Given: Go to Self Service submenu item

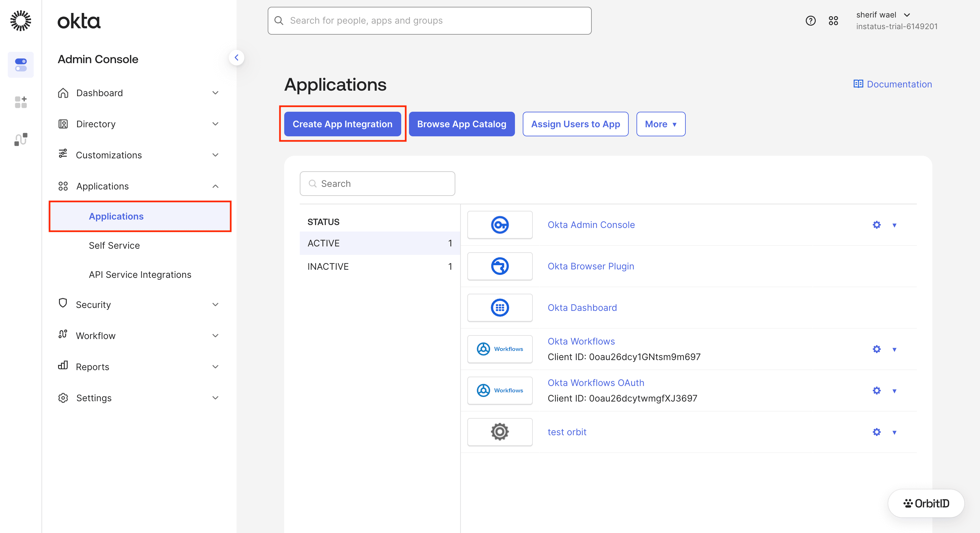Looking at the screenshot, I should coord(114,245).
